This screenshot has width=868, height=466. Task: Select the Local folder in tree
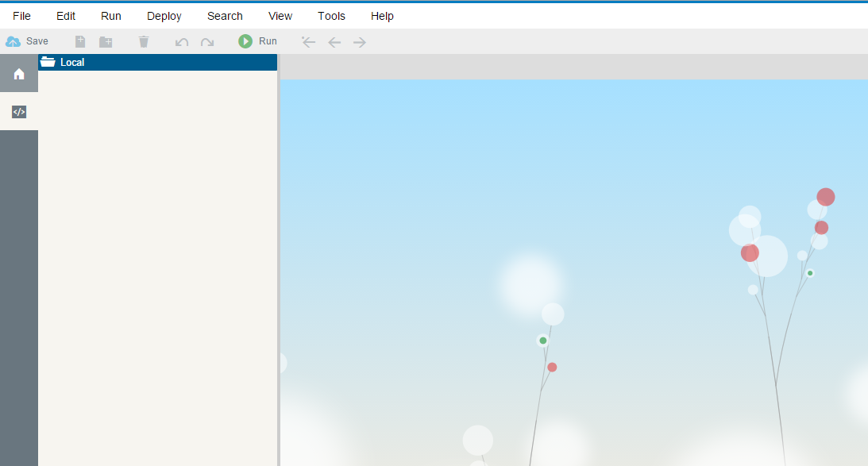(x=158, y=62)
